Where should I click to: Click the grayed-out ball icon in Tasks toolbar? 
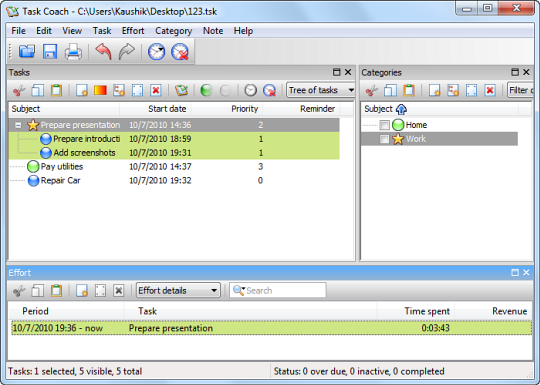pos(226,91)
